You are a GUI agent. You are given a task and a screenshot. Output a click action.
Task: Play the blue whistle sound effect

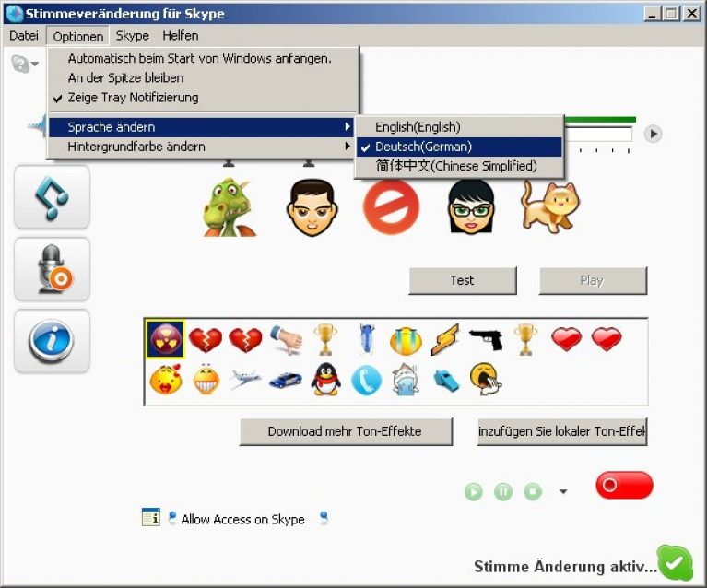pyautogui.click(x=446, y=381)
